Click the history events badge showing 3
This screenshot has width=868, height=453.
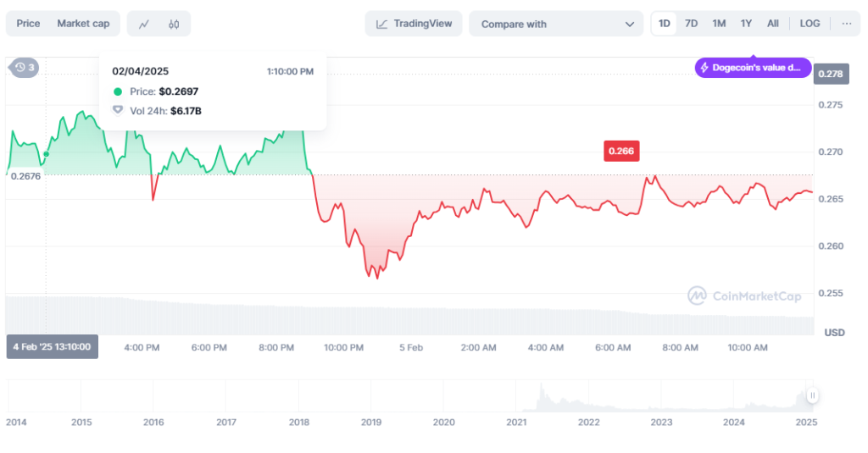point(25,67)
